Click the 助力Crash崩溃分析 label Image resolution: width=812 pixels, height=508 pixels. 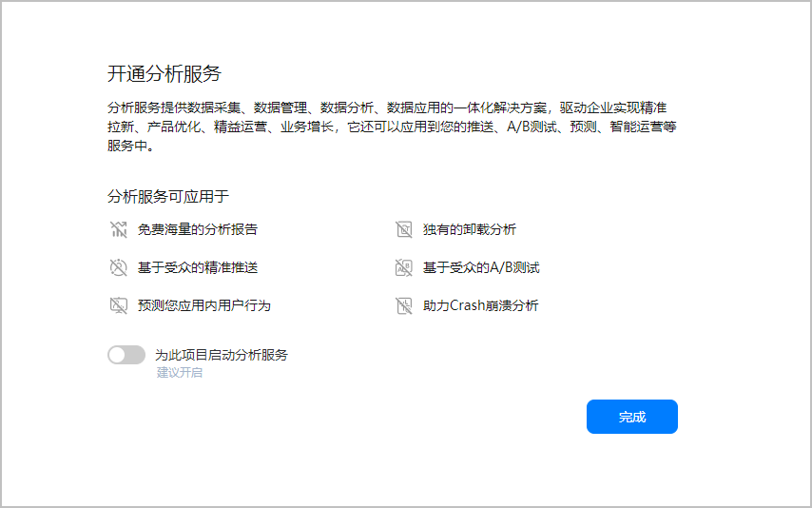coord(480,305)
